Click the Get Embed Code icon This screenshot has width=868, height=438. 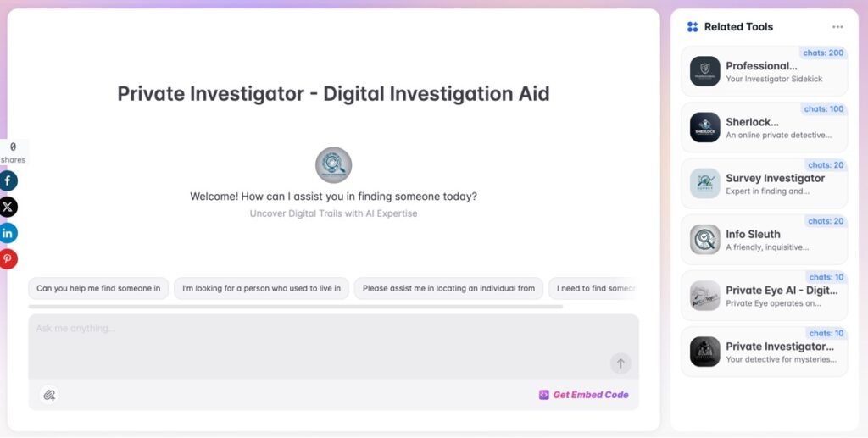pos(543,395)
